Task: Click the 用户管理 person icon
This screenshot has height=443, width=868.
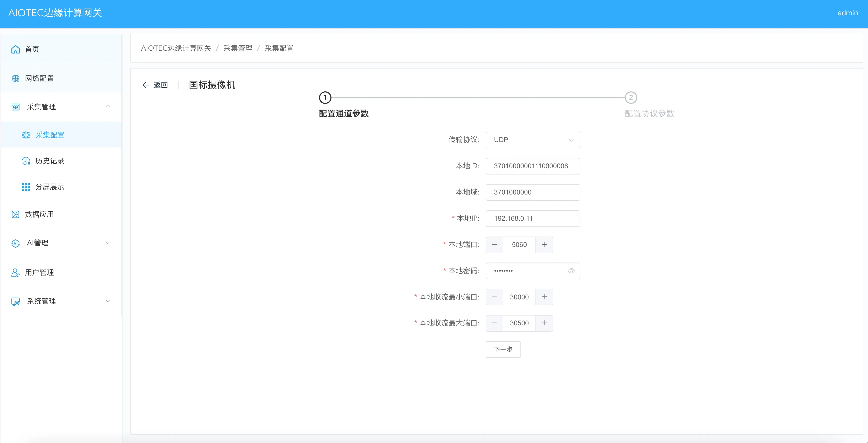Action: click(x=16, y=272)
